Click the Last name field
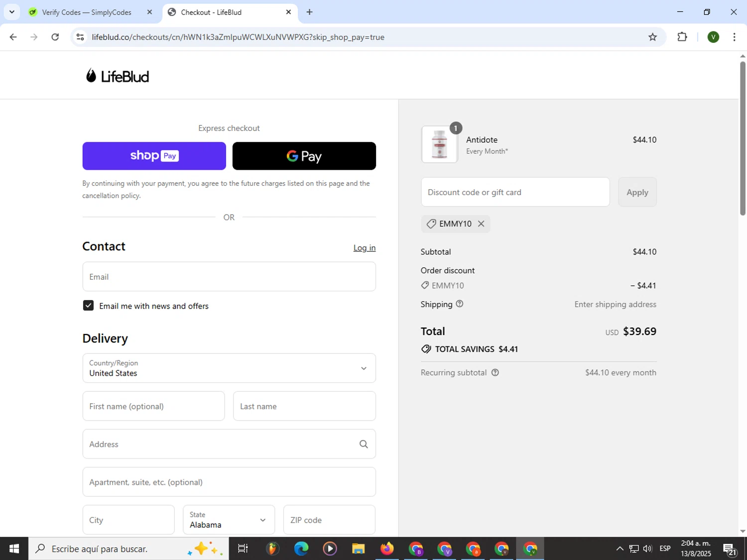Screen dimensions: 747x560 [x=304, y=406]
